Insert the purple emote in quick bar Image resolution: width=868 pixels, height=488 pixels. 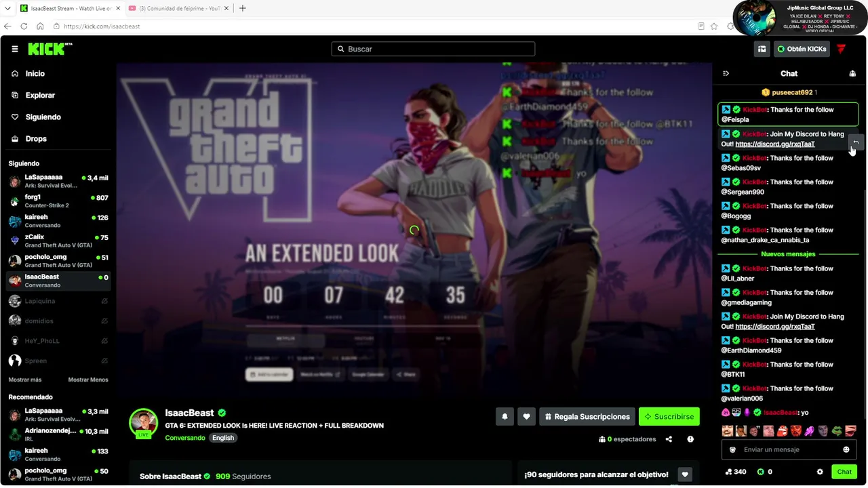(x=809, y=430)
